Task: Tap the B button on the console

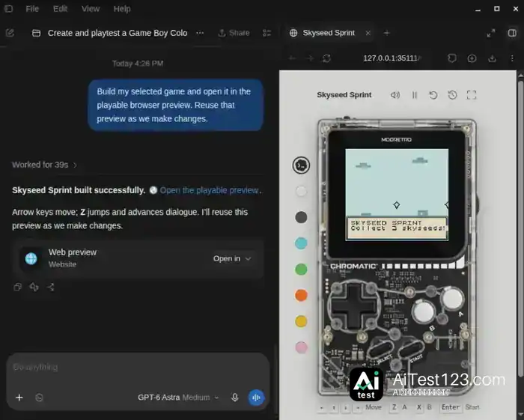Action: (x=424, y=311)
